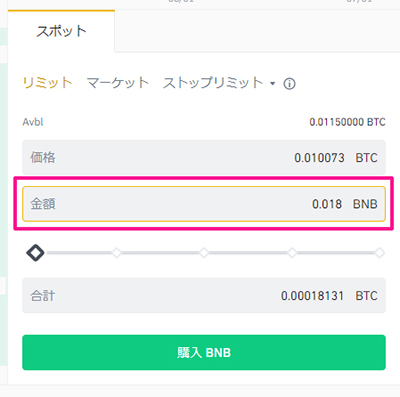Switch to the スポット tab
Screen dimensions: 400x397
(61, 31)
